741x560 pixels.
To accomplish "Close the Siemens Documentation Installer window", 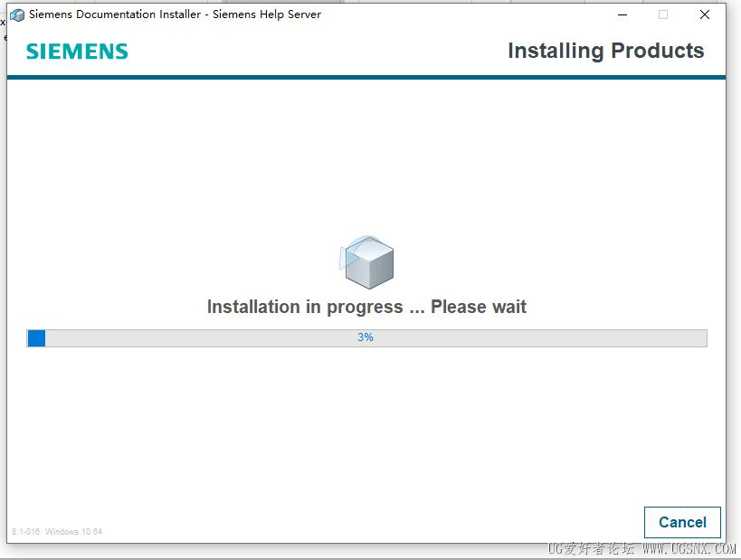I will point(704,15).
